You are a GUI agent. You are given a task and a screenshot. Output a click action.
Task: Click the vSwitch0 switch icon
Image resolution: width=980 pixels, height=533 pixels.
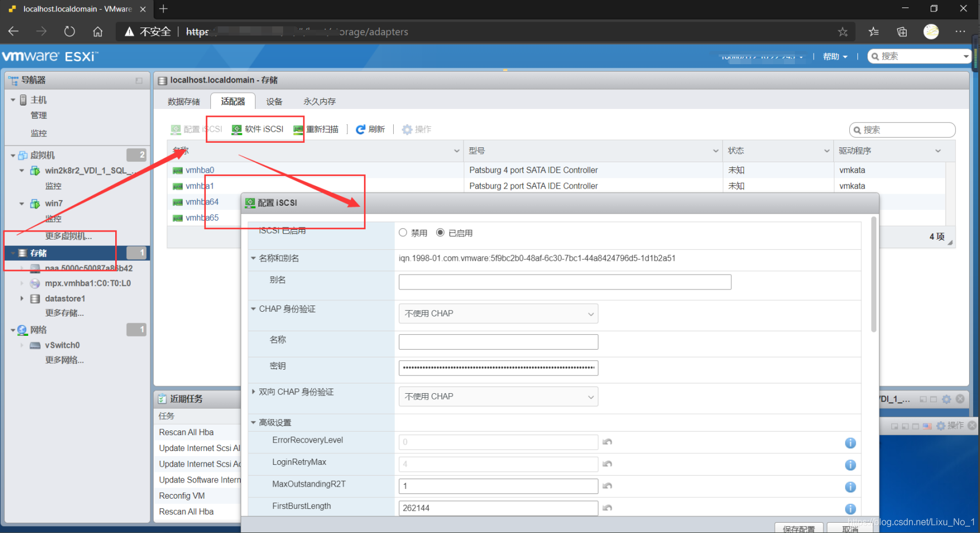[35, 346]
